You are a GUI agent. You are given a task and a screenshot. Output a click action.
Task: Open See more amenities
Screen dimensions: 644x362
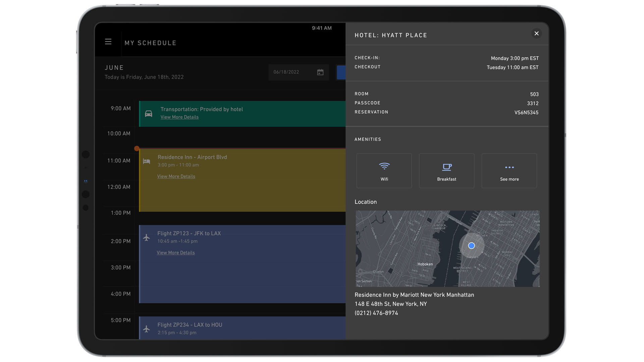509,171
